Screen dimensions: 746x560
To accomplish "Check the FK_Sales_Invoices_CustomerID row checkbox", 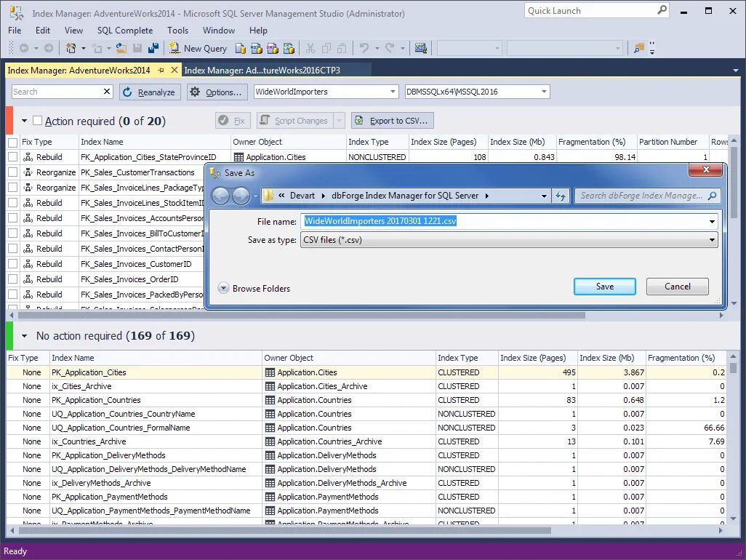I will pyautogui.click(x=13, y=263).
